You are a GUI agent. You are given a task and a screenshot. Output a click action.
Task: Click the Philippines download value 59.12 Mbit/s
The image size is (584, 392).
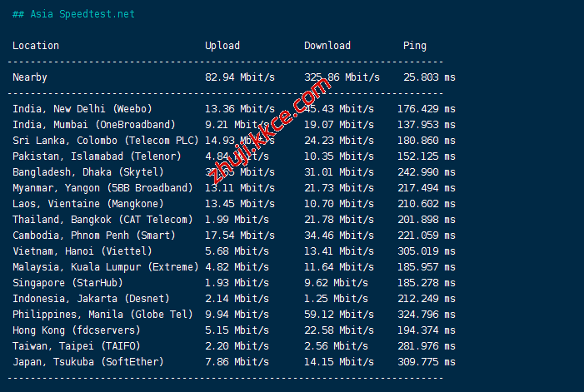[x=339, y=315]
